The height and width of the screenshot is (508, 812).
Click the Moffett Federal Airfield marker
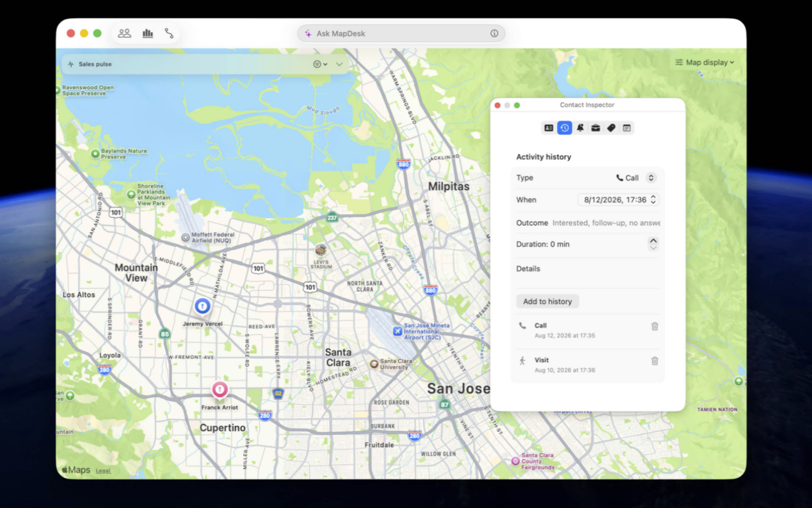(186, 237)
